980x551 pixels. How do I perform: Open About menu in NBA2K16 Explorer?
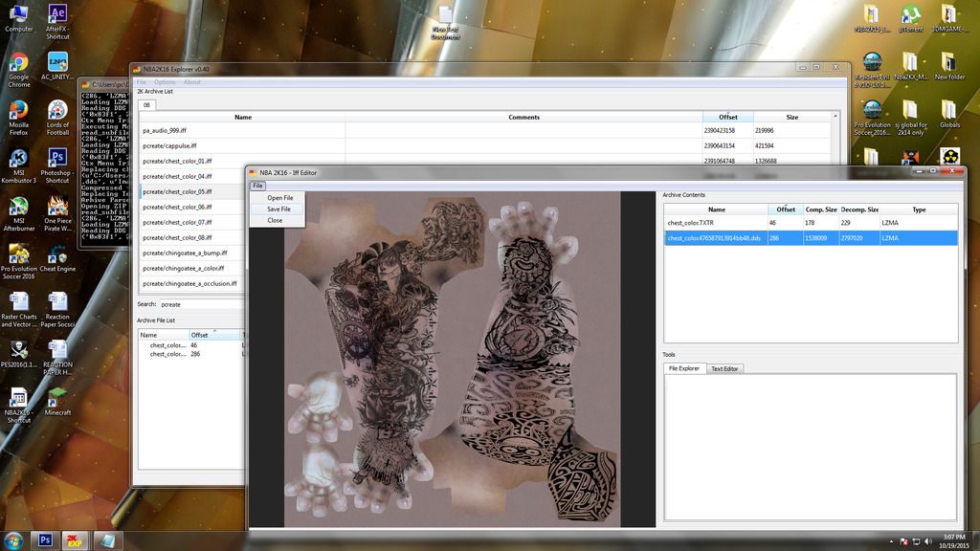click(191, 82)
